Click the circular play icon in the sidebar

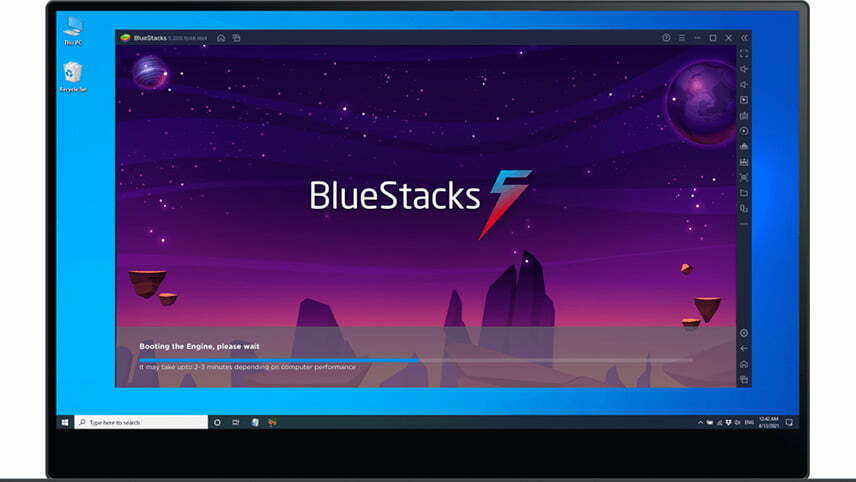click(x=744, y=131)
